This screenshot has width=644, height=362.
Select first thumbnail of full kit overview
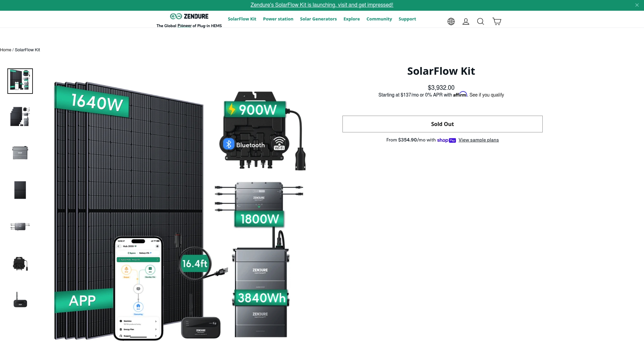(20, 81)
